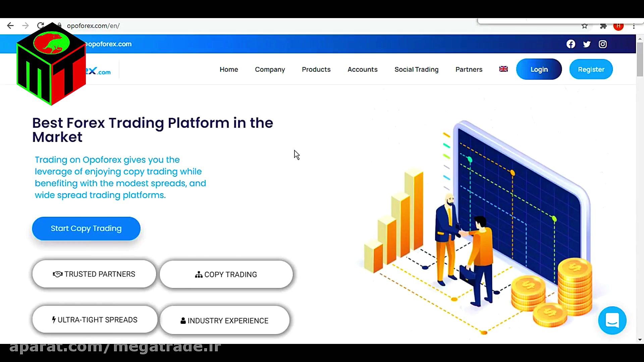
Task: Open the Products menu
Action: [316, 69]
